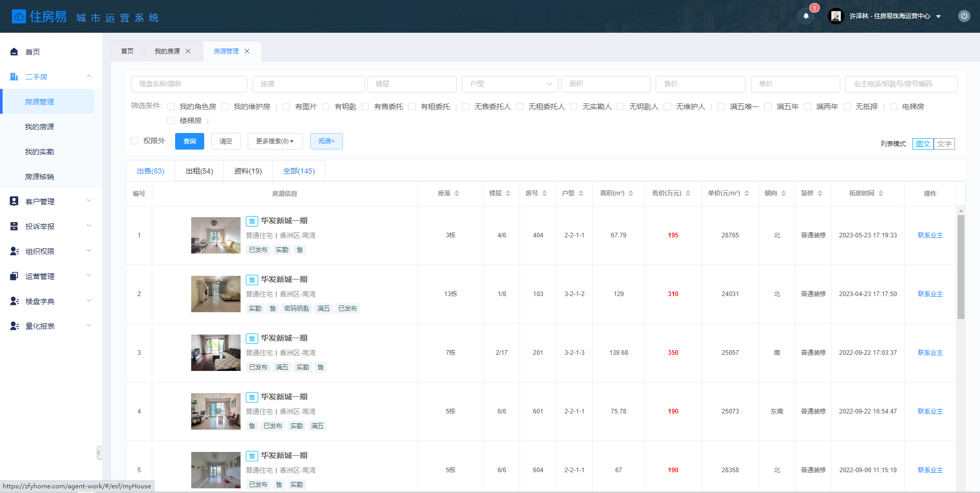
Task: Click the 住房易 house logo
Action: pyautogui.click(x=19, y=17)
